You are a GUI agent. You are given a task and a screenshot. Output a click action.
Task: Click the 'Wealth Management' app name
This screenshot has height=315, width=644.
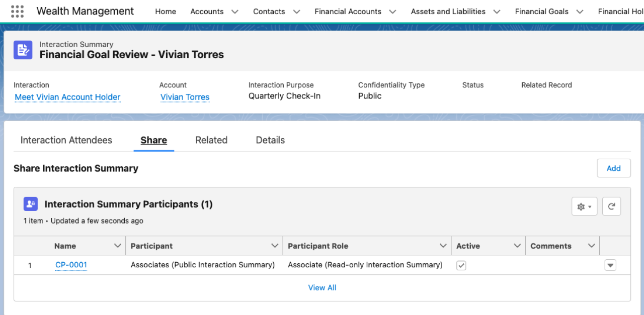(x=86, y=11)
